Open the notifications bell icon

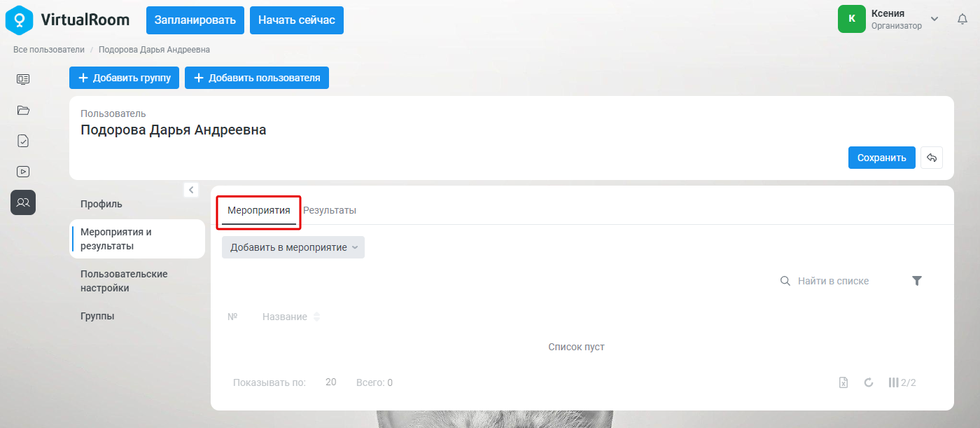pyautogui.click(x=962, y=20)
